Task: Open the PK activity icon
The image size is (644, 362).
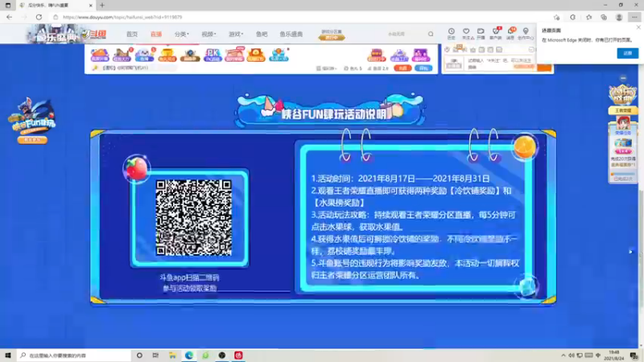Action: pyautogui.click(x=213, y=55)
